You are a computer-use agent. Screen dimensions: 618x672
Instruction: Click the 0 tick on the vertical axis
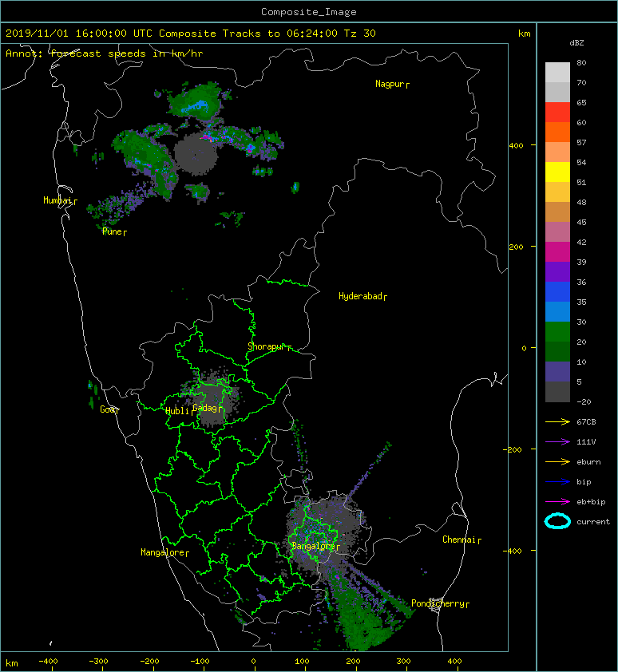tap(524, 348)
